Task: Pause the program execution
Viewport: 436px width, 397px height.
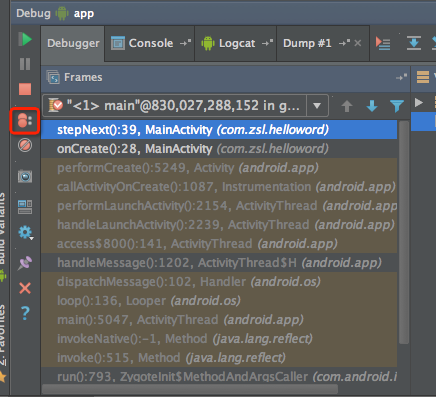Action: pyautogui.click(x=25, y=64)
